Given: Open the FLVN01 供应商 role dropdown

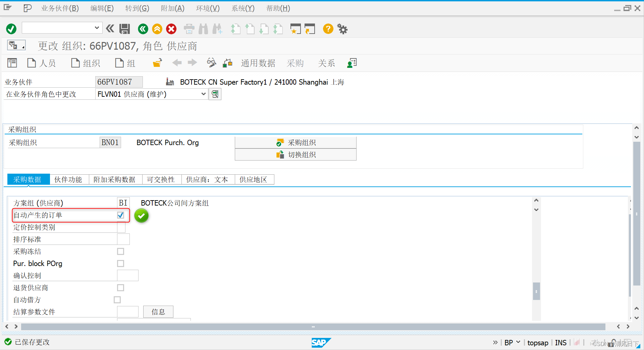Looking at the screenshot, I should click(203, 94).
